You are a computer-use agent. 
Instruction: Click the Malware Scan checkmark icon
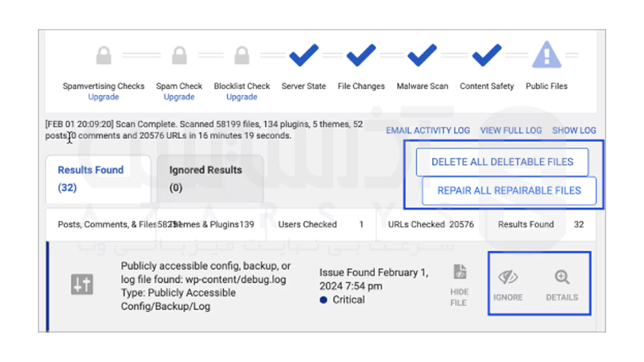[x=422, y=55]
